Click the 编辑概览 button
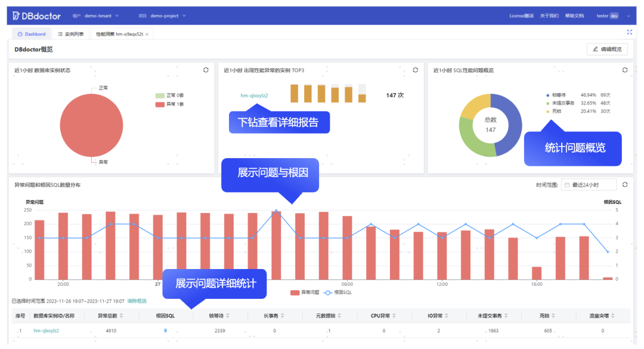The width and height of the screenshot is (644, 349). click(607, 50)
